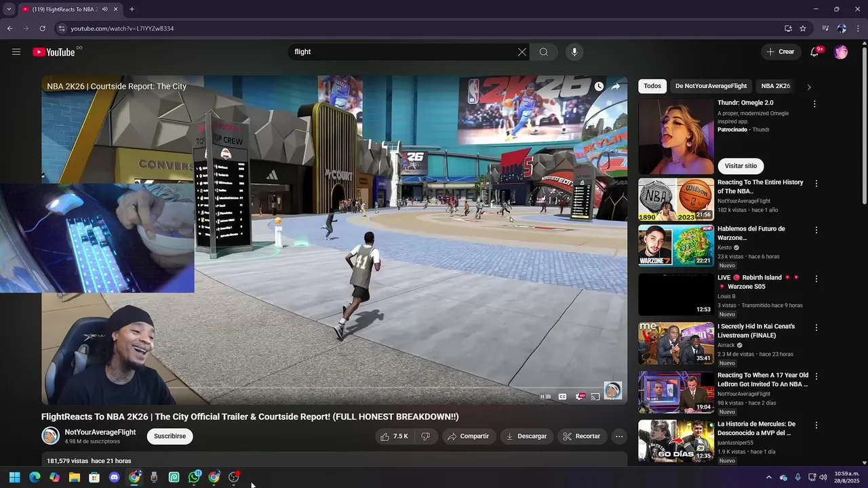Like the video with 7.5 K thumbs up
The image size is (868, 488).
click(x=394, y=436)
